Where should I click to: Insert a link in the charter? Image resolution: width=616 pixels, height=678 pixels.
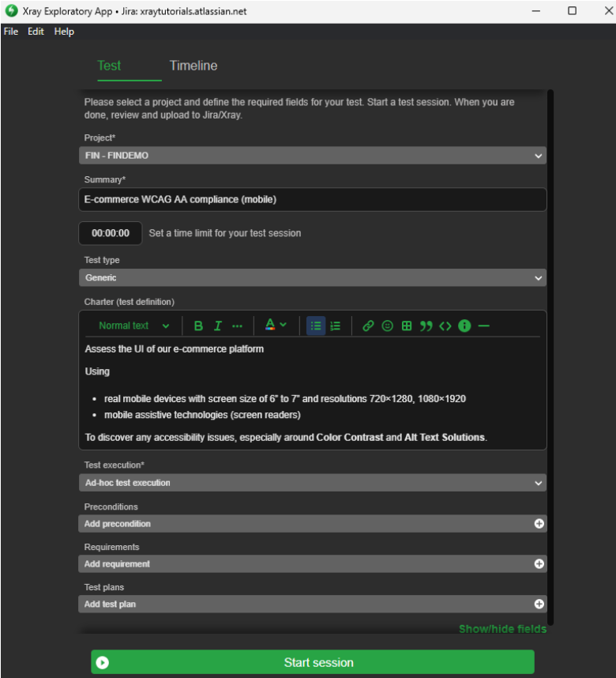pos(368,326)
